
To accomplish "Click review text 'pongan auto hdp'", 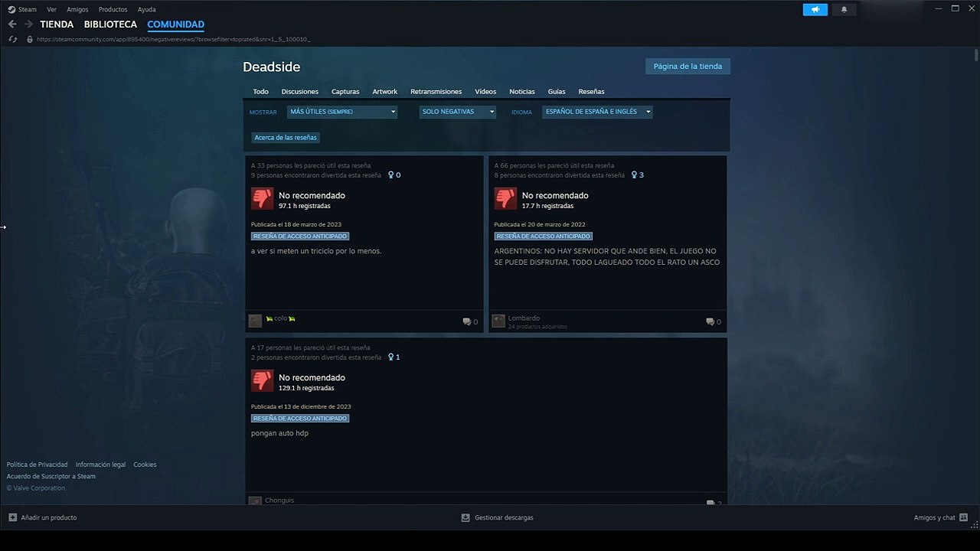I will coord(279,433).
